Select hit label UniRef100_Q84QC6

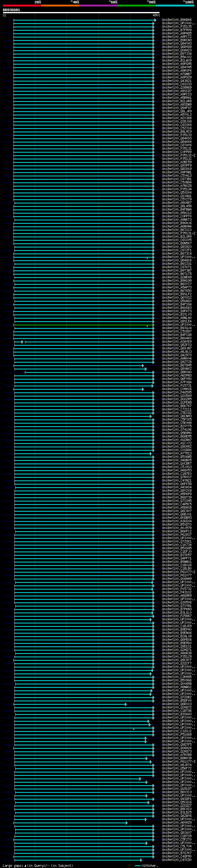coord(177,260)
